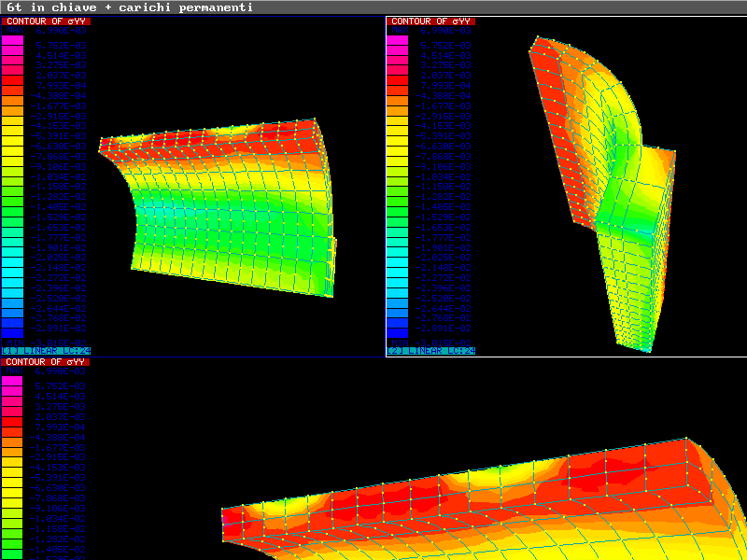Pick value "5.752E-03" in viewport [1] legend
Image resolution: width=747 pixels, height=560 pixels.
click(x=61, y=45)
